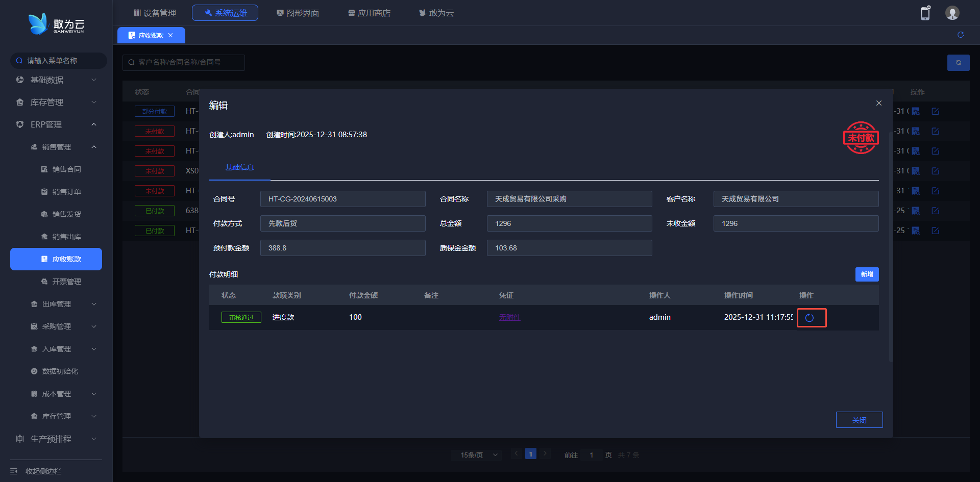Close the 编辑 dialog with X icon
The image size is (980, 482).
point(878,103)
